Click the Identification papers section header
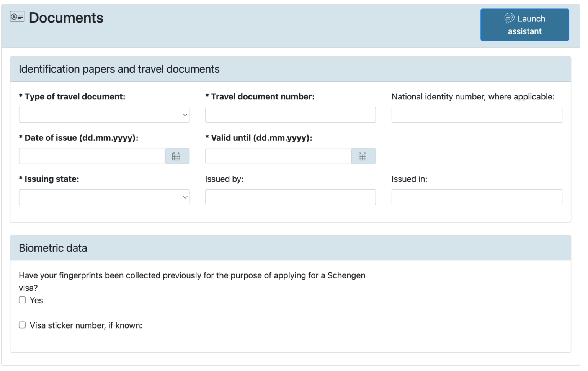 119,69
